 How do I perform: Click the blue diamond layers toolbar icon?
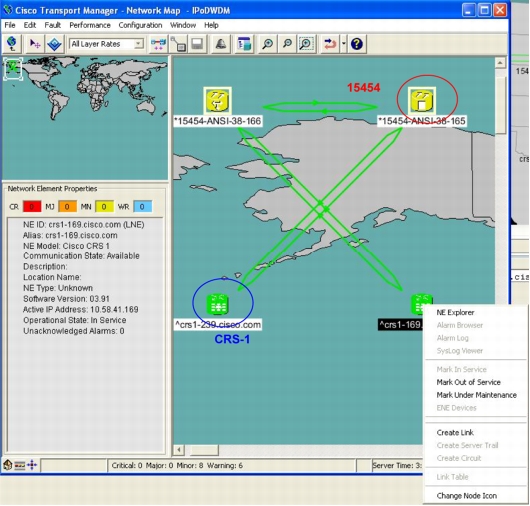tap(54, 44)
